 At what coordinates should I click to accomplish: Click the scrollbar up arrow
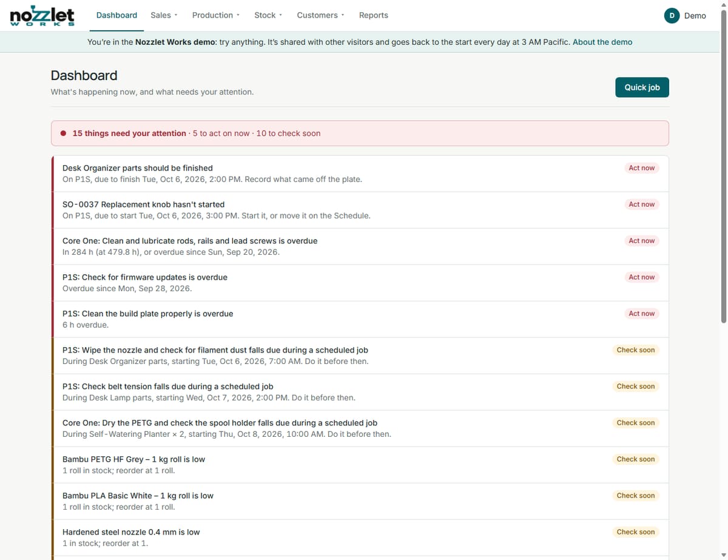tap(723, 5)
